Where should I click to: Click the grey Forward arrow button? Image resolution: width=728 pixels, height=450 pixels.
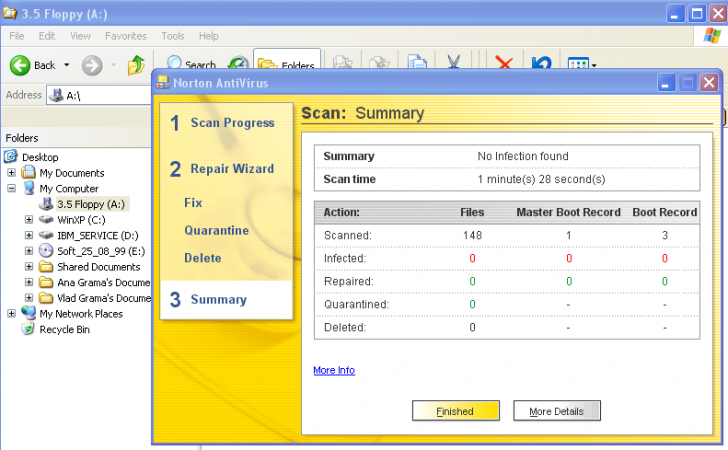click(92, 65)
